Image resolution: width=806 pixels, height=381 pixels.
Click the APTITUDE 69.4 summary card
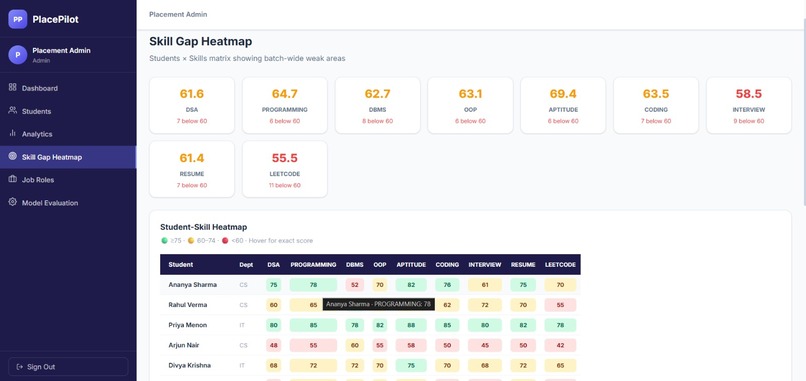point(563,105)
